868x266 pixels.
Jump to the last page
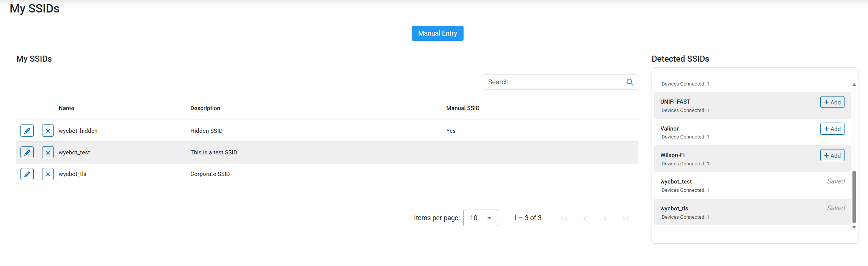pos(625,218)
